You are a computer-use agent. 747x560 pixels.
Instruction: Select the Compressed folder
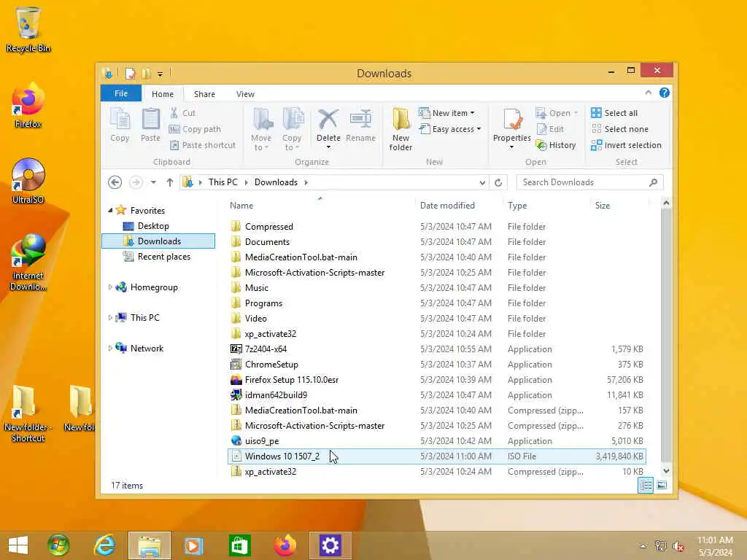[436, 227]
